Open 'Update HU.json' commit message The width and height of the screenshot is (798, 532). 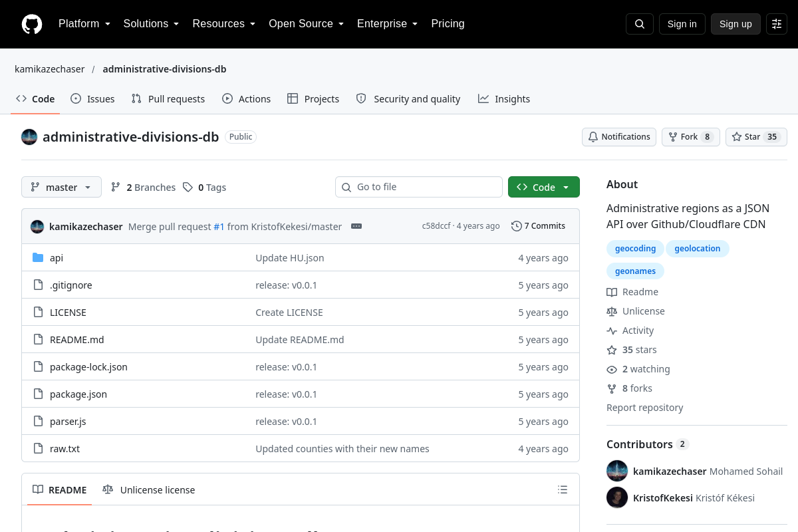[x=290, y=258]
